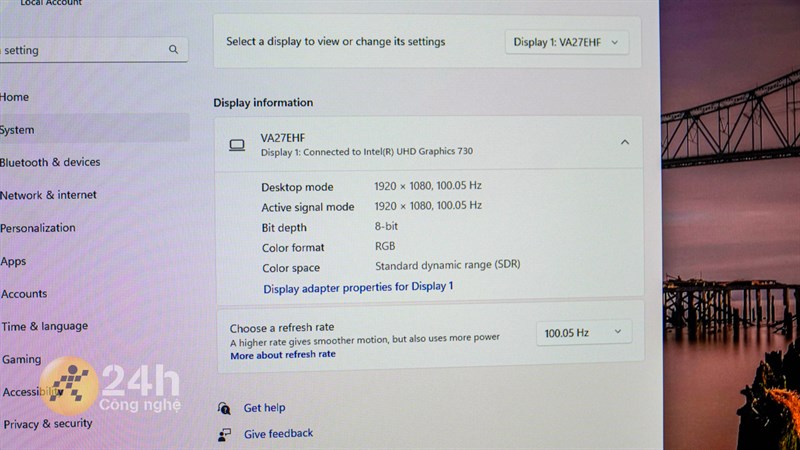
Task: Focus the settings search field
Action: pos(94,50)
